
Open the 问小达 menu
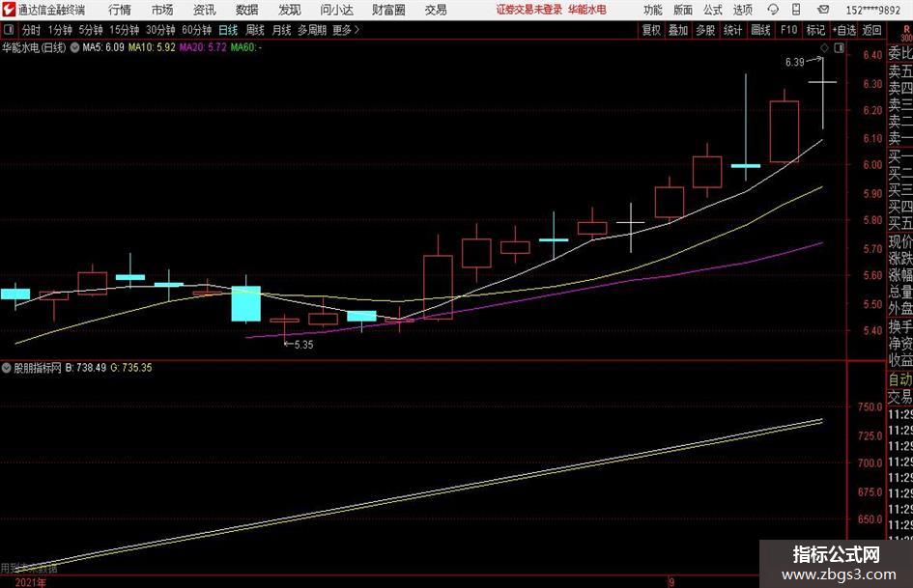(x=336, y=10)
